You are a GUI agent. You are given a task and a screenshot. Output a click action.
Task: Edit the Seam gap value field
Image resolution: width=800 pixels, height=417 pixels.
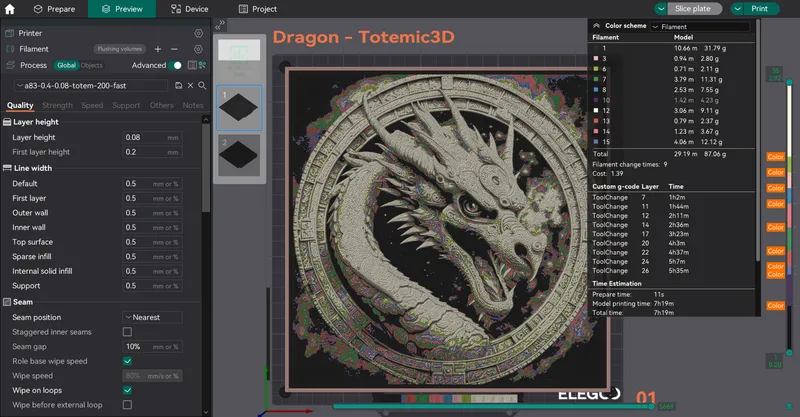(152, 347)
